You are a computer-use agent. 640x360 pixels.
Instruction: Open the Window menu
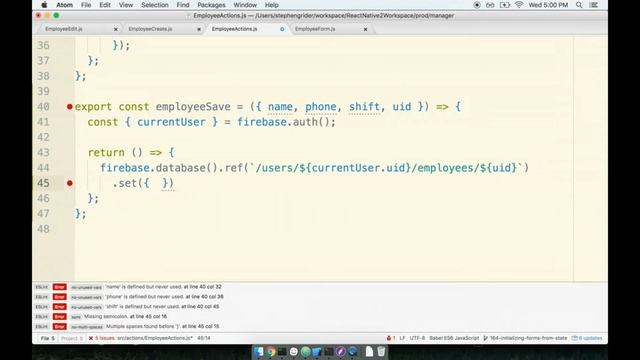[245, 5]
